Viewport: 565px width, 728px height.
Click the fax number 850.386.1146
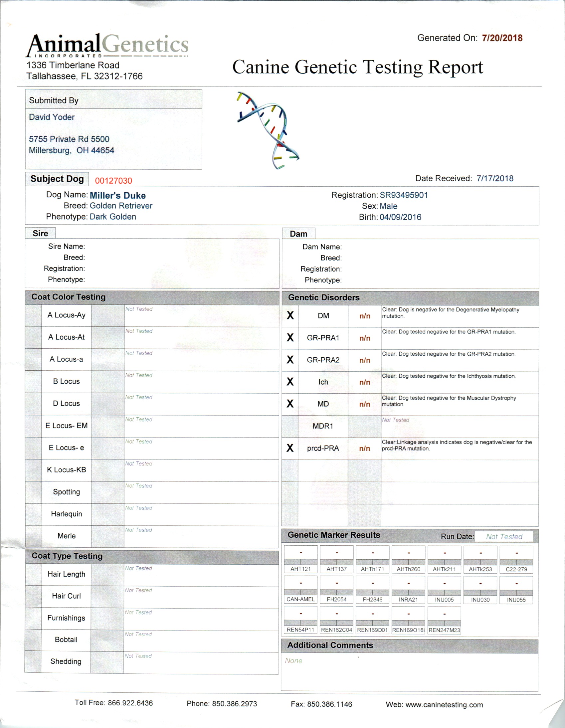click(x=330, y=704)
